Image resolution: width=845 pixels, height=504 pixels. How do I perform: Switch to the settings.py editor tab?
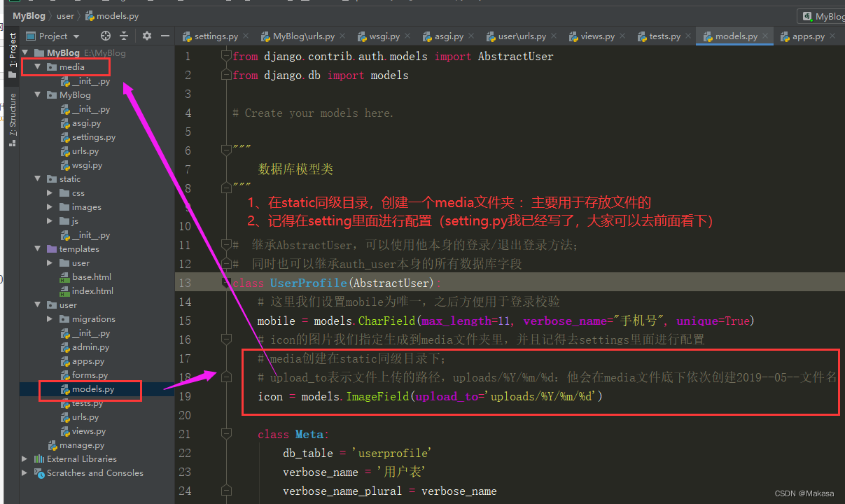[x=216, y=36]
